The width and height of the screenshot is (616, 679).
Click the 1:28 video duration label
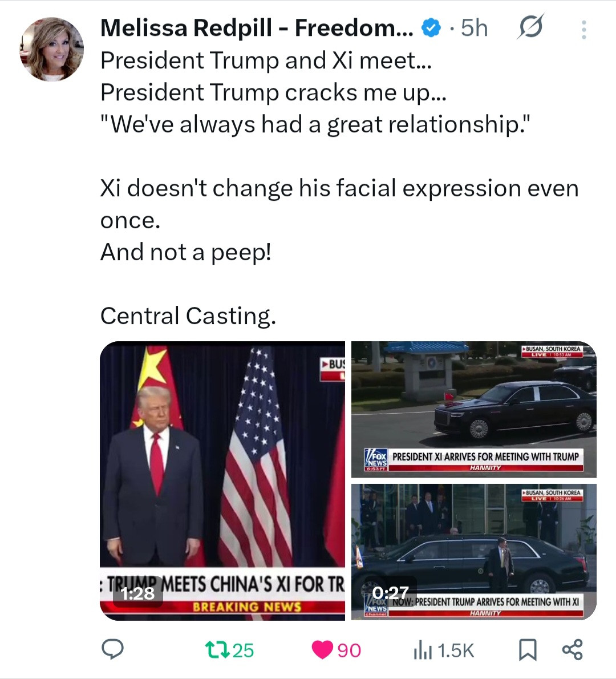click(x=137, y=593)
